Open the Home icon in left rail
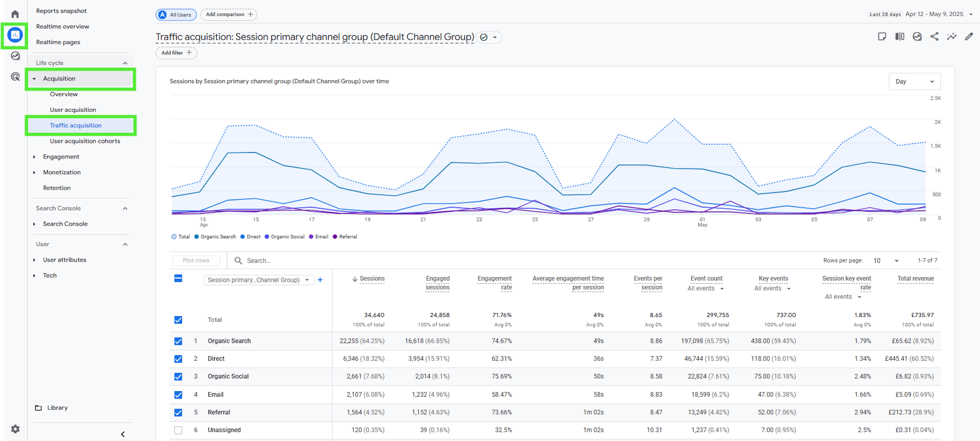This screenshot has height=441, width=980. point(15,14)
